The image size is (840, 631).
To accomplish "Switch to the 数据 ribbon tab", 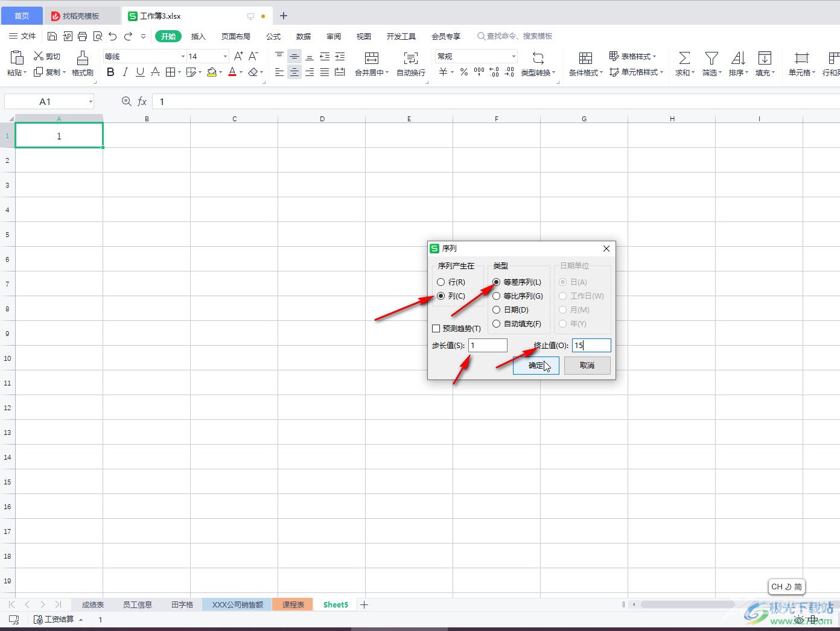I will [x=304, y=36].
